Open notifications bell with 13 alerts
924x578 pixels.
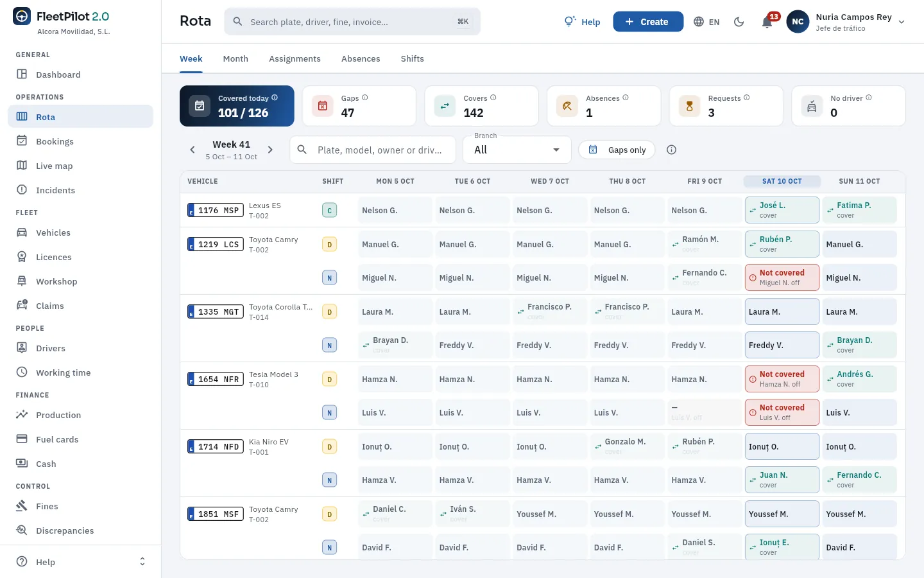[x=767, y=22]
